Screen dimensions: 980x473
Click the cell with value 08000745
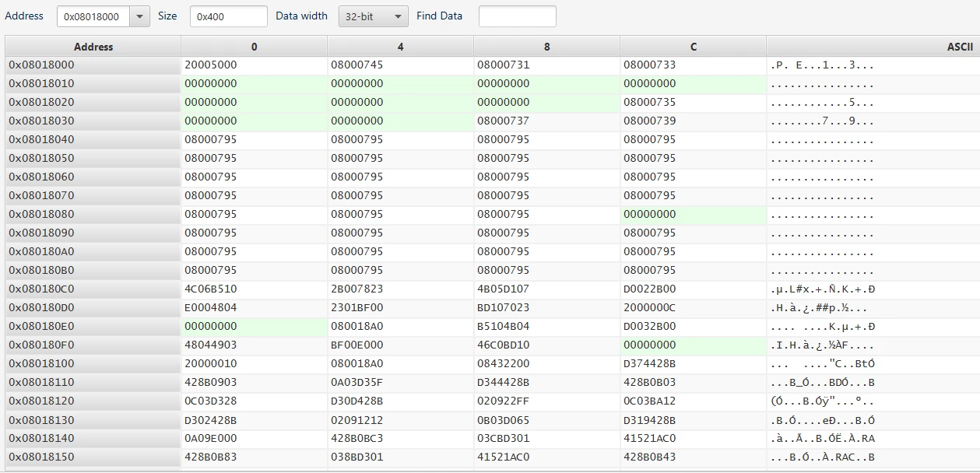401,65
